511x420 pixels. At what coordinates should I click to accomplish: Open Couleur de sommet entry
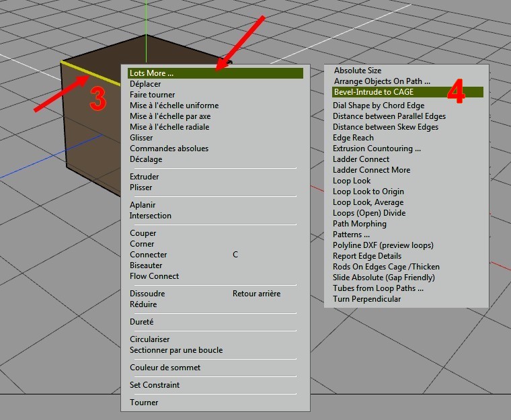[x=165, y=368]
